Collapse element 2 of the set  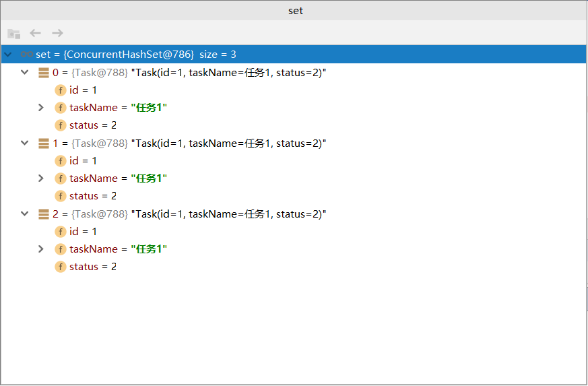pyautogui.click(x=25, y=214)
